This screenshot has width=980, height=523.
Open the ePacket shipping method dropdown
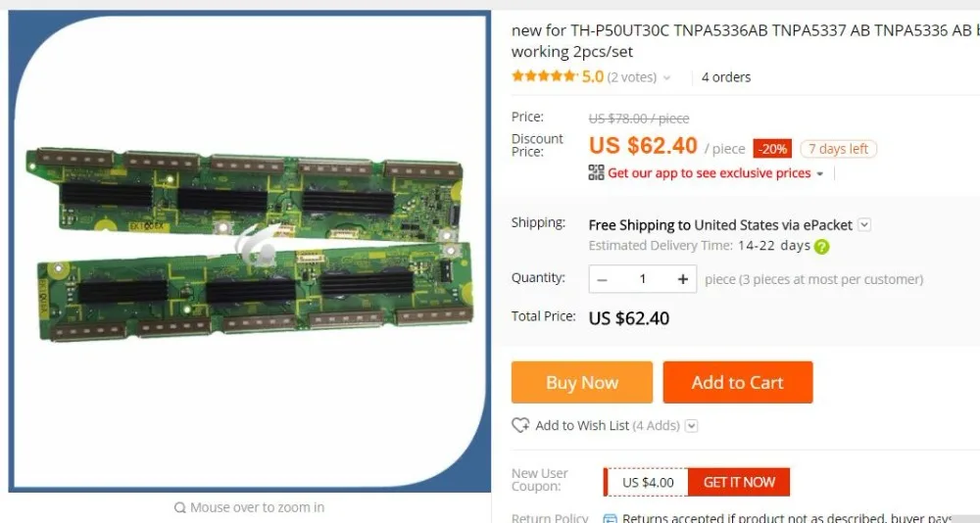(x=864, y=224)
